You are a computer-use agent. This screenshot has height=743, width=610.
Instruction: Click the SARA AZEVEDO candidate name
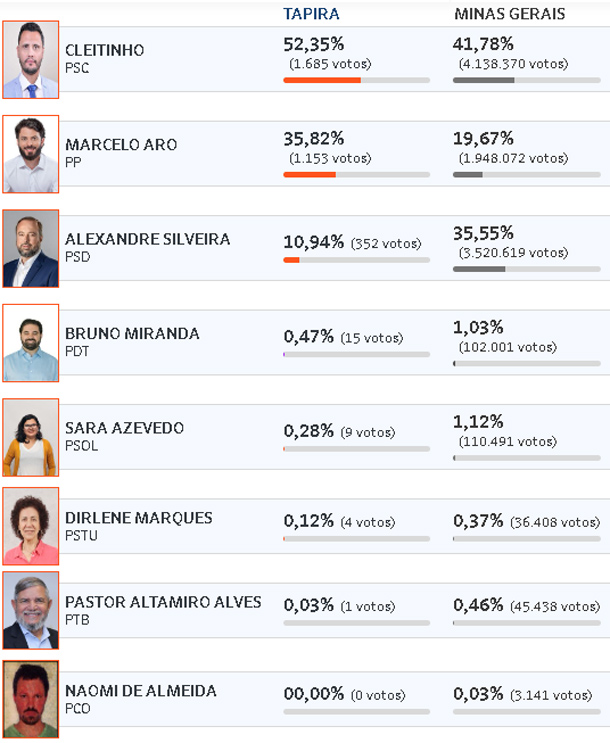(x=124, y=428)
